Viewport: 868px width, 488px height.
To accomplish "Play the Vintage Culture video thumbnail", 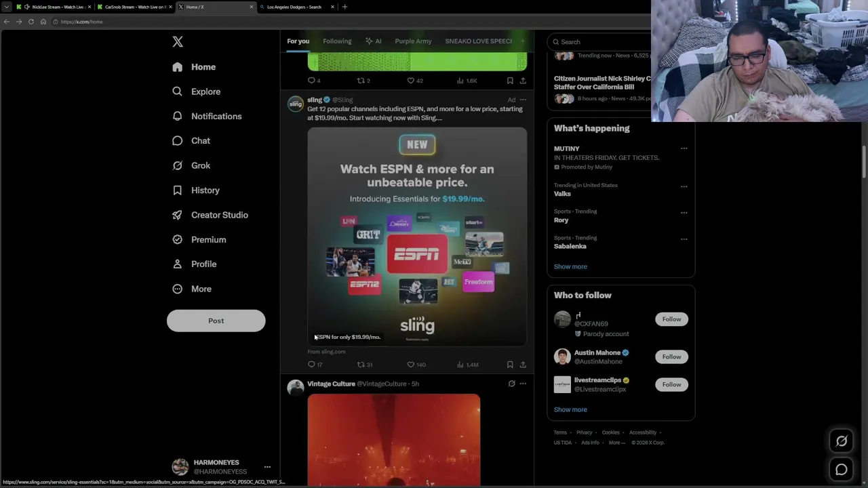I will coord(393,440).
